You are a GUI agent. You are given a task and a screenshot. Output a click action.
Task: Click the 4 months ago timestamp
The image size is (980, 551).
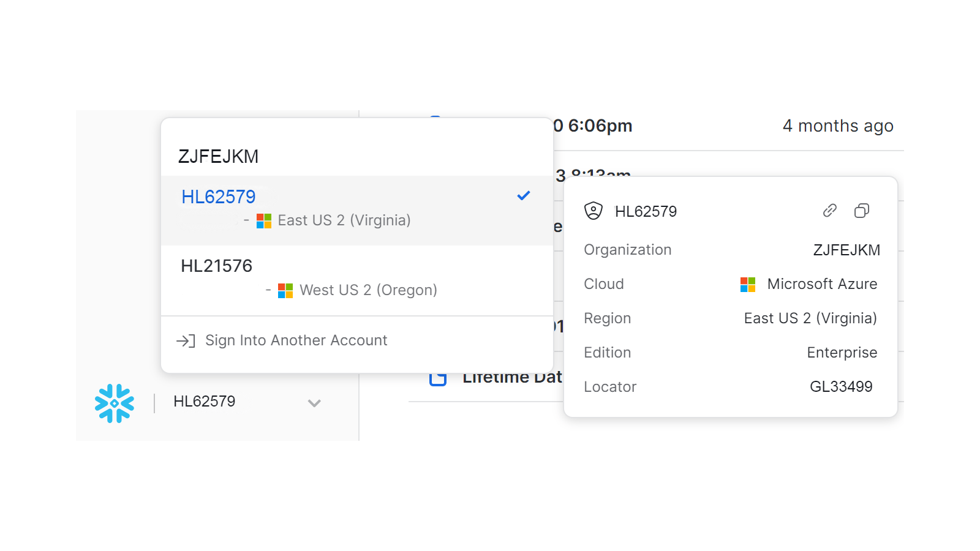click(838, 126)
